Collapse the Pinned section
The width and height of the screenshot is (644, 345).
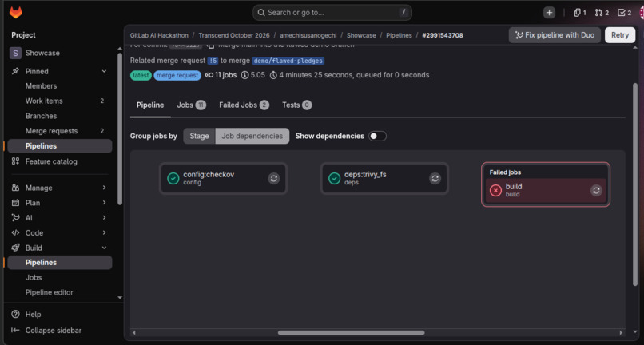pos(105,71)
